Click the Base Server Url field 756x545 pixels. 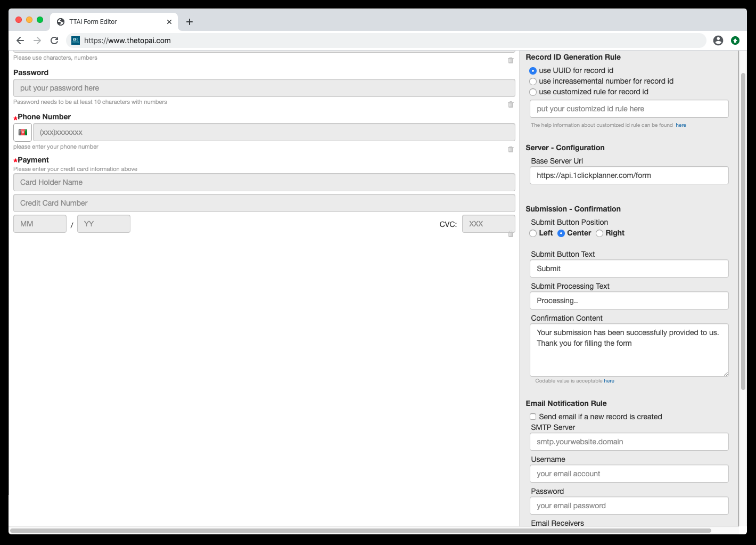tap(629, 175)
